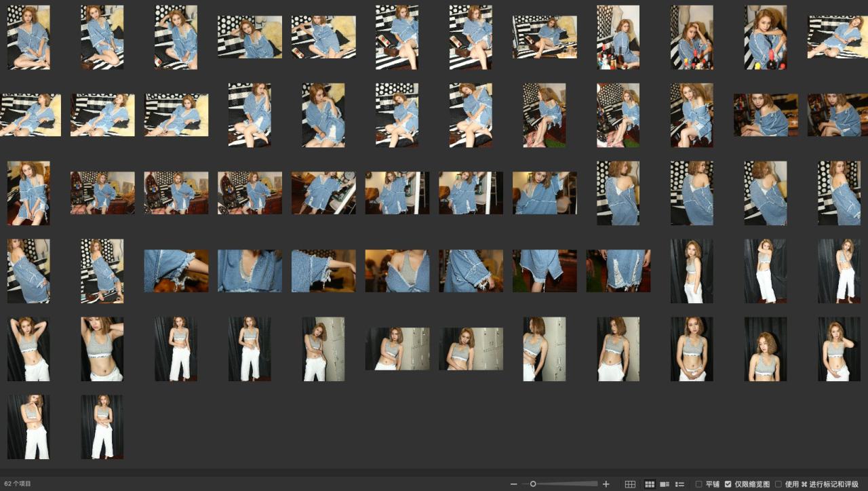Switch to thumbnails grid view
This screenshot has height=491, width=868.
click(x=650, y=484)
